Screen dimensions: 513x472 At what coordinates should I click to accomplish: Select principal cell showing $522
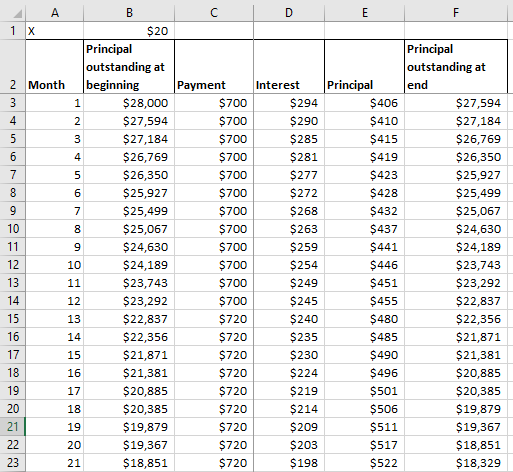(365, 463)
